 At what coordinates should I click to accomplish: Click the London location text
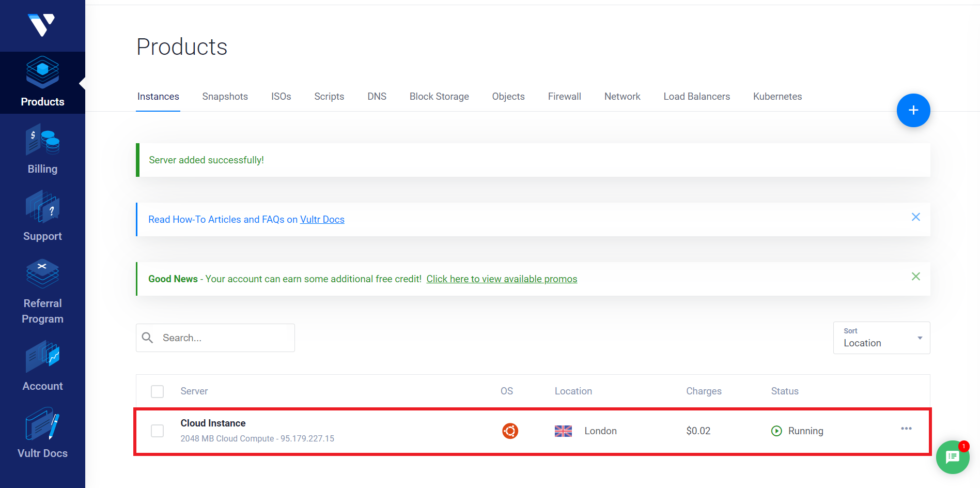tap(600, 431)
